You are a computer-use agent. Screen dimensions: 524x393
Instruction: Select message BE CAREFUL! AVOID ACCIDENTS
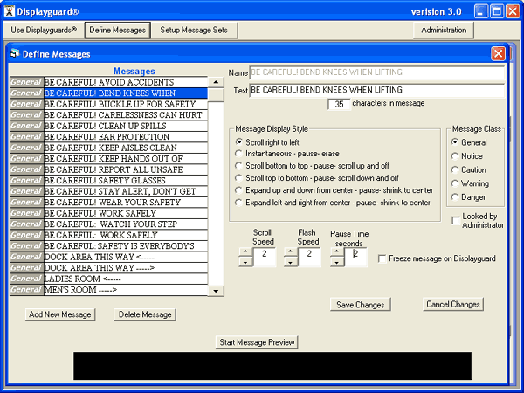pyautogui.click(x=109, y=82)
